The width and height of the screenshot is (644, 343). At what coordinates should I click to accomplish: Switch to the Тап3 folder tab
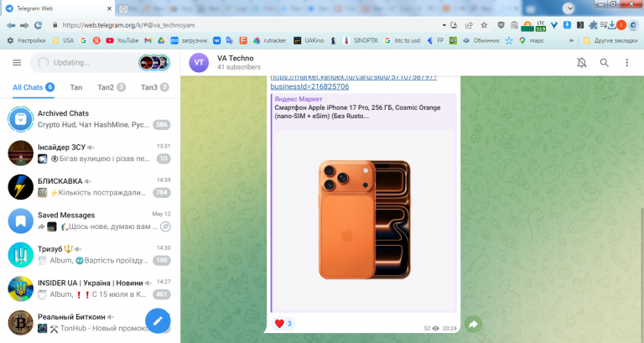point(154,87)
